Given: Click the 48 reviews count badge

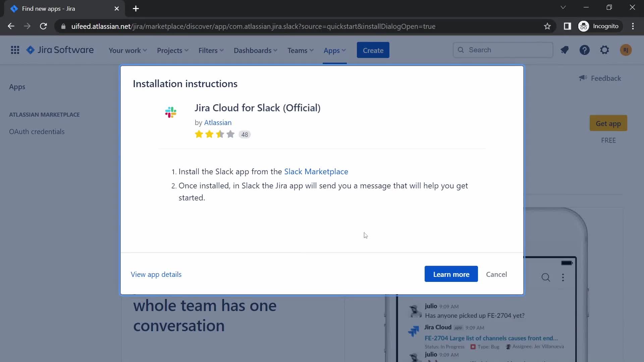Looking at the screenshot, I should pyautogui.click(x=245, y=134).
